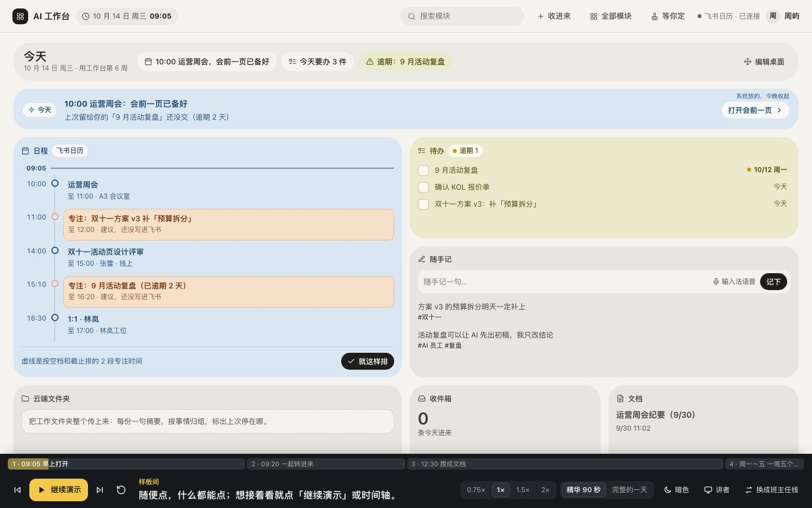Click the 逾期 1 badge in 待办
812x508 pixels.
coord(466,151)
